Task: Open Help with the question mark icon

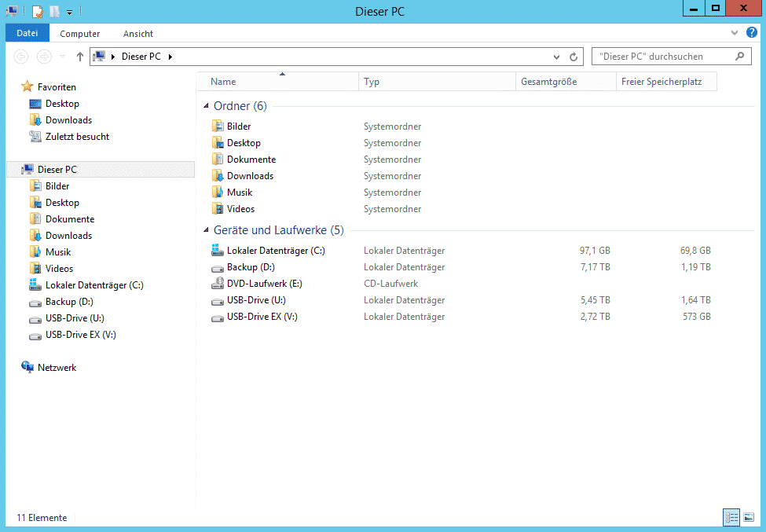Action: (x=752, y=33)
